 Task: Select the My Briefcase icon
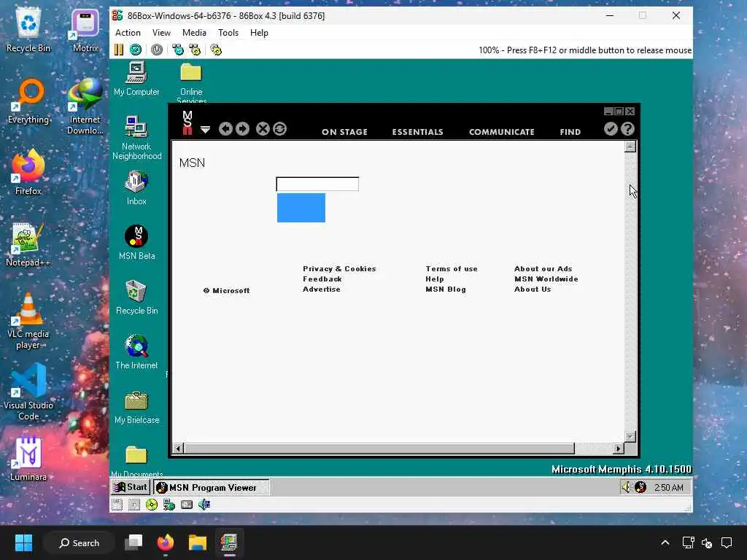coord(136,407)
